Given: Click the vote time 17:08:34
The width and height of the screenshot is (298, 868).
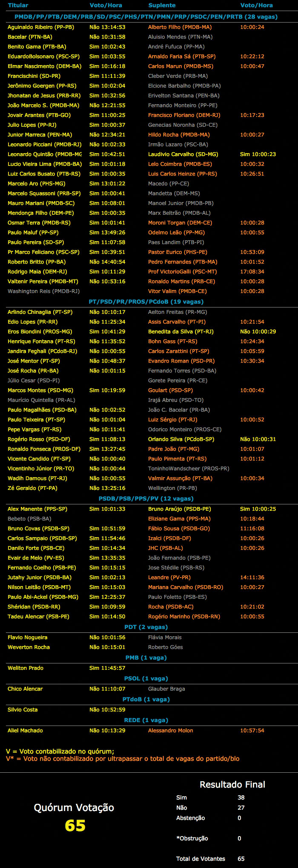Looking at the screenshot, I should click(252, 272).
